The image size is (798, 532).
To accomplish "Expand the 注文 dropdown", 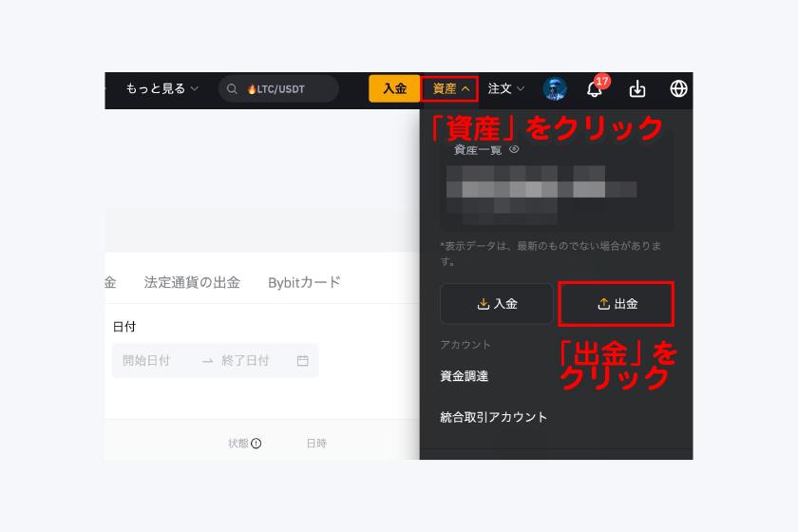I will tap(505, 88).
